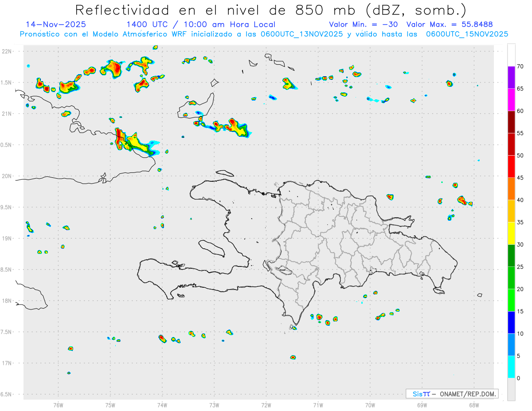
Task: Click the '70W' longitude label
Action: [370, 405]
